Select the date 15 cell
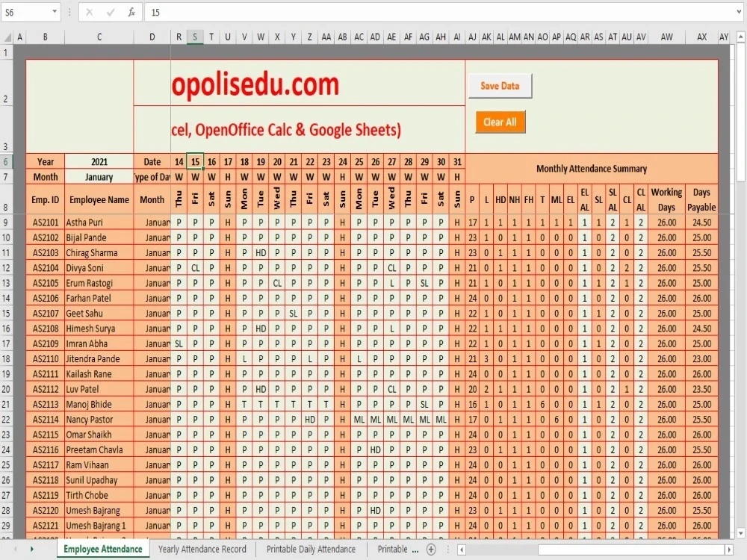Screen dimensions: 747x560 (195, 162)
